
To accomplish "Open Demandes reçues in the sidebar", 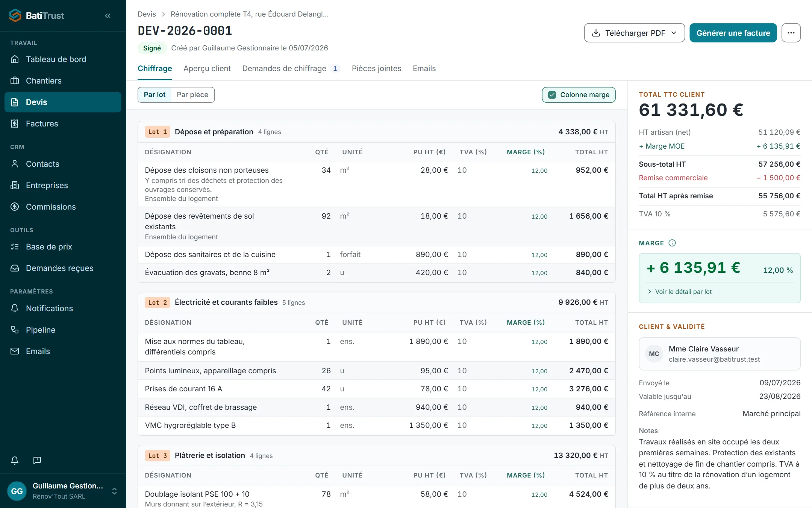I will tap(63, 268).
